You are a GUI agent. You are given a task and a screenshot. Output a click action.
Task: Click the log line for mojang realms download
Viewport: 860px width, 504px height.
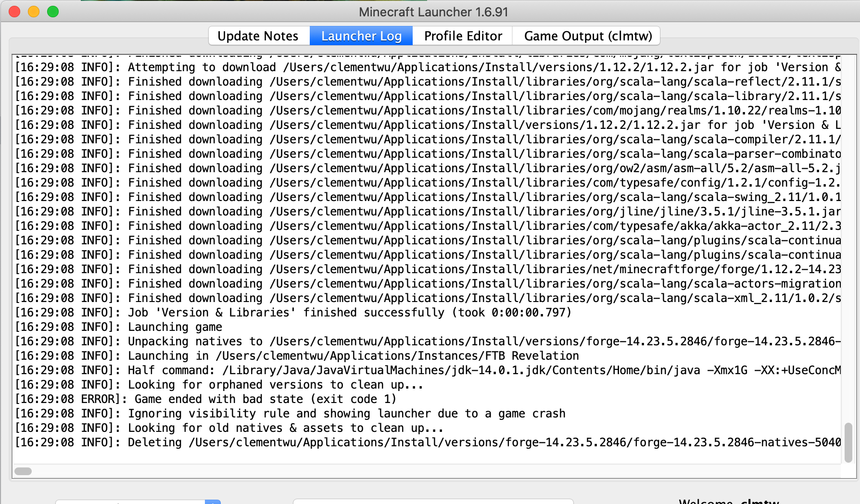pos(428,111)
